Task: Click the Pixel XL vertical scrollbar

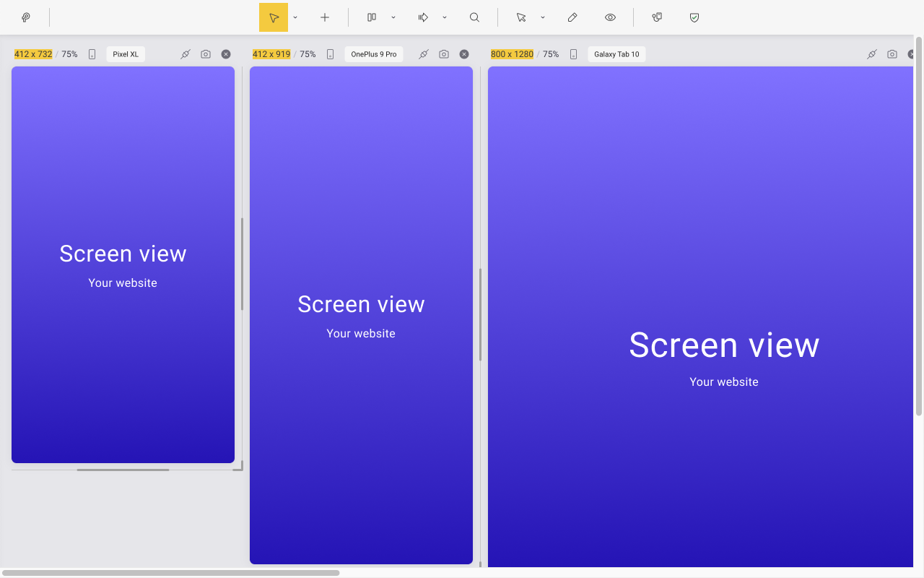Action: (242, 264)
